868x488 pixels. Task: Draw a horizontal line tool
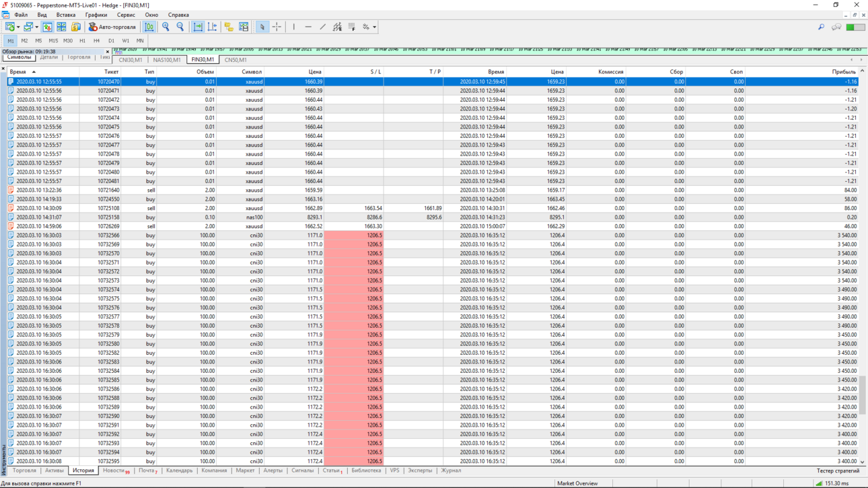point(308,27)
